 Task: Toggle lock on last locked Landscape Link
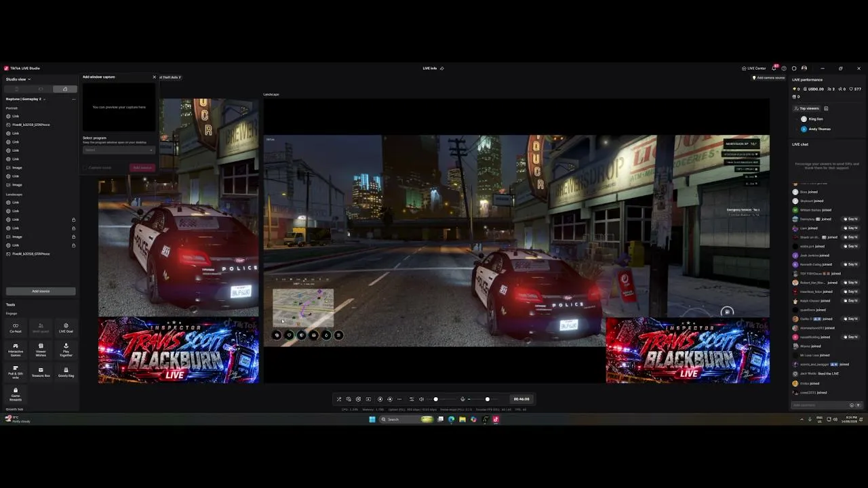[x=74, y=245]
